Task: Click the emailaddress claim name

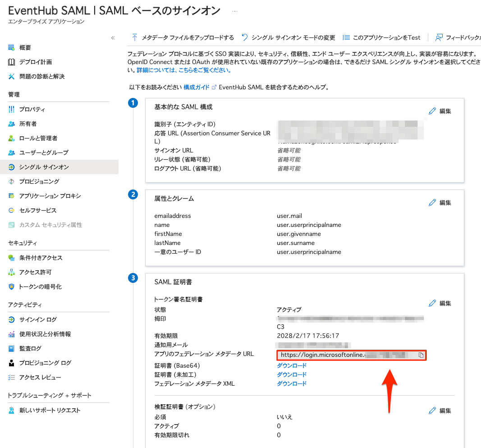Action: coord(172,216)
